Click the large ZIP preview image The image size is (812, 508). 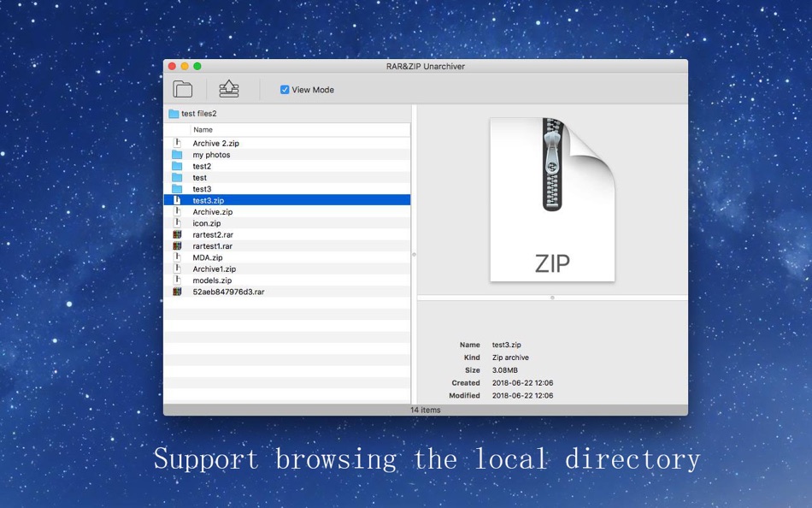552,199
